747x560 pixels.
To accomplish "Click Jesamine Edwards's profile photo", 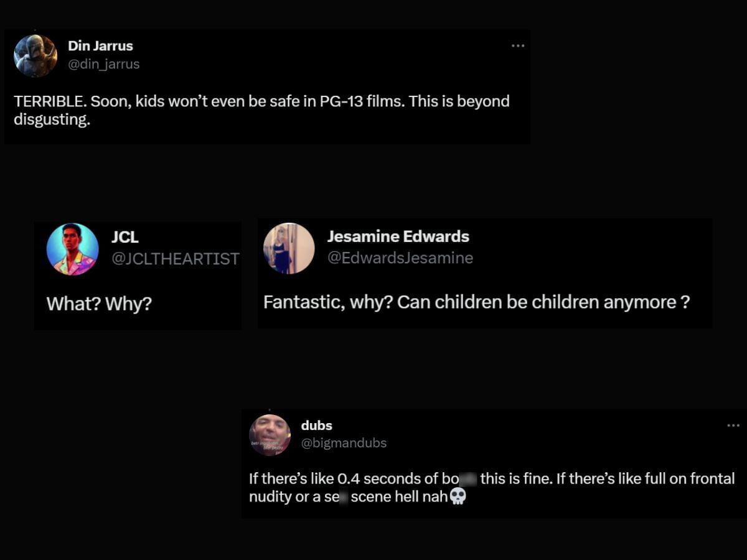I will (289, 248).
